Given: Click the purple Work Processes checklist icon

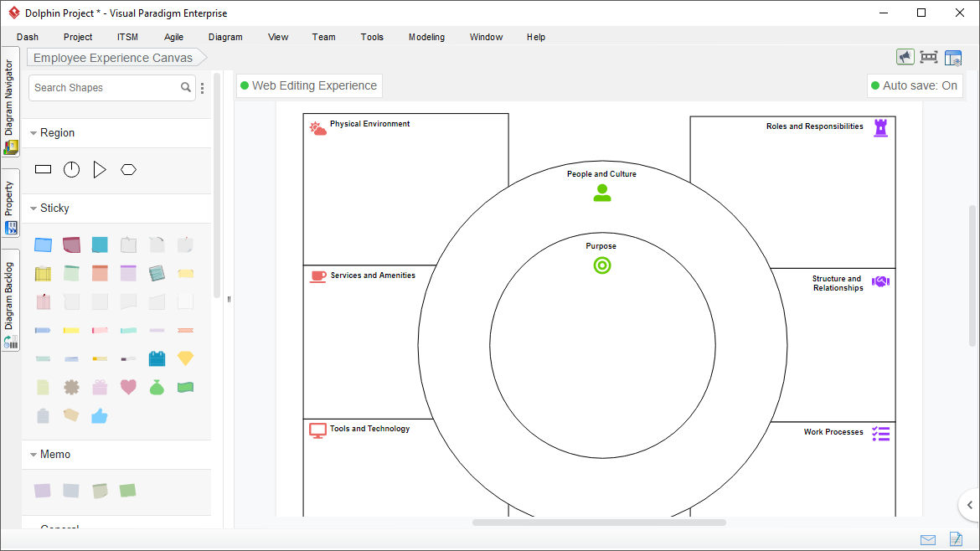Looking at the screenshot, I should [880, 434].
